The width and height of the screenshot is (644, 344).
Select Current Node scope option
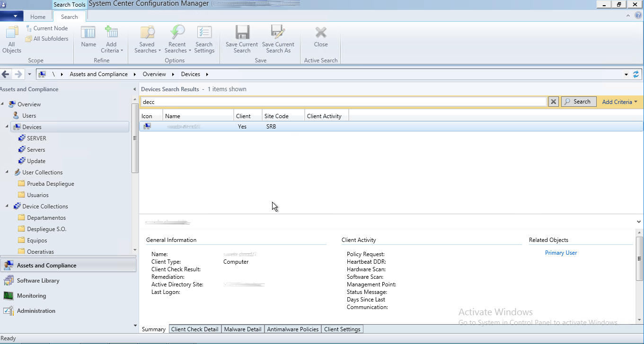47,28
